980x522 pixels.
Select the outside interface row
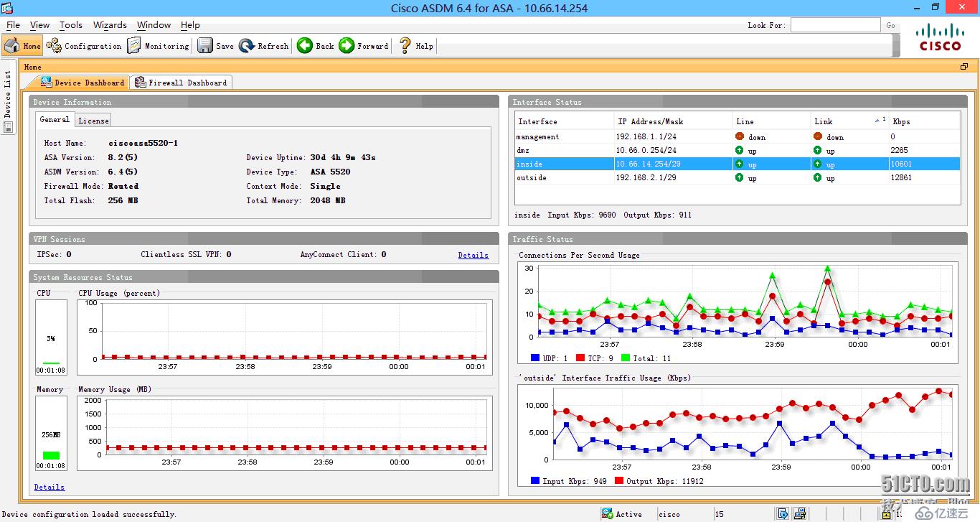738,177
